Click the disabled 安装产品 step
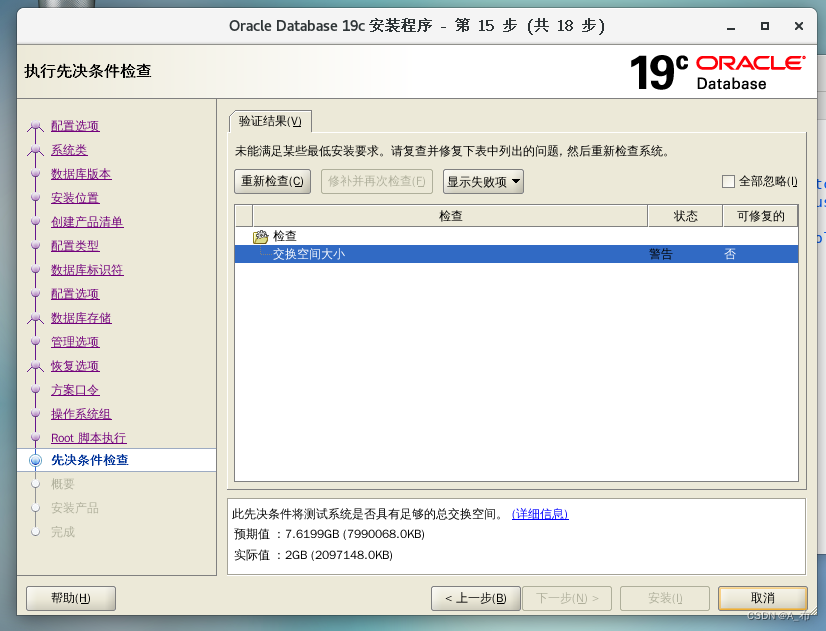 click(75, 508)
